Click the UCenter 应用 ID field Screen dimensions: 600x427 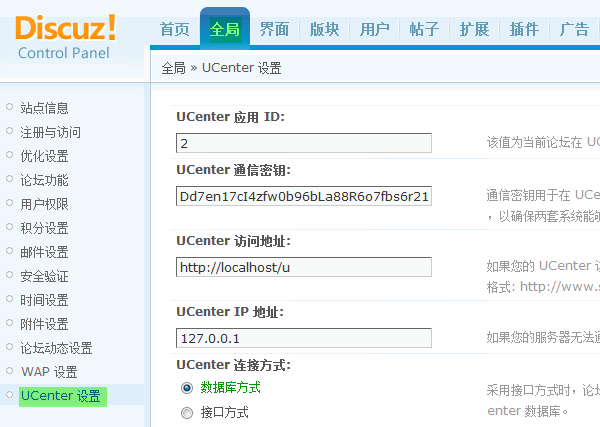303,143
